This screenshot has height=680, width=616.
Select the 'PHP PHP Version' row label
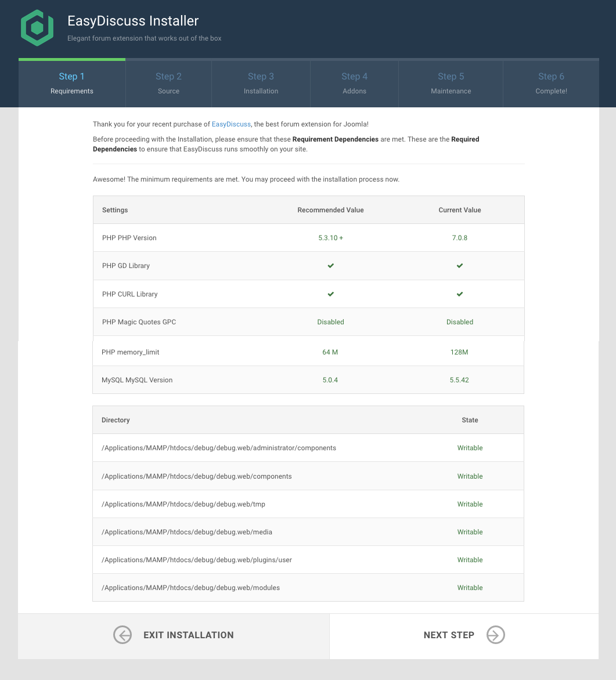[x=129, y=238]
